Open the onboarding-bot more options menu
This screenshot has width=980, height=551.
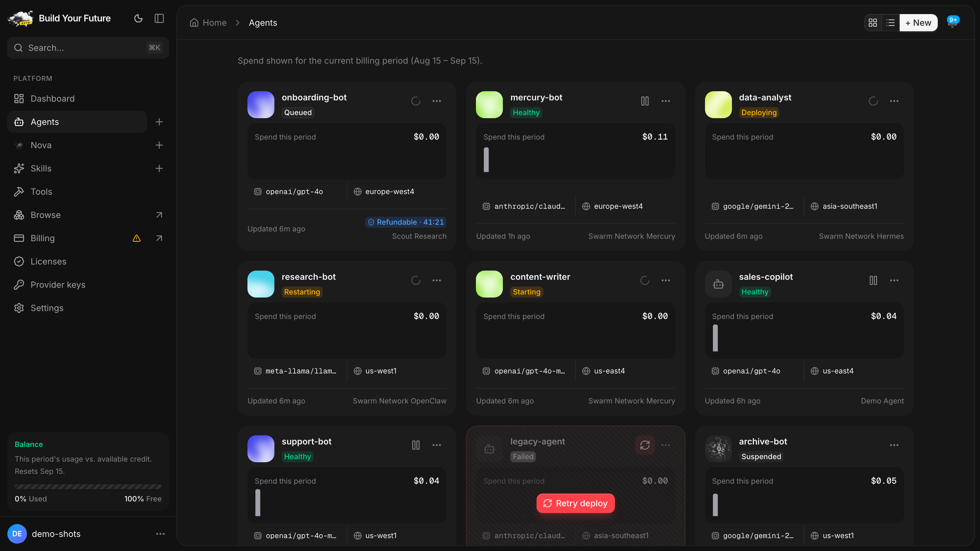point(437,101)
